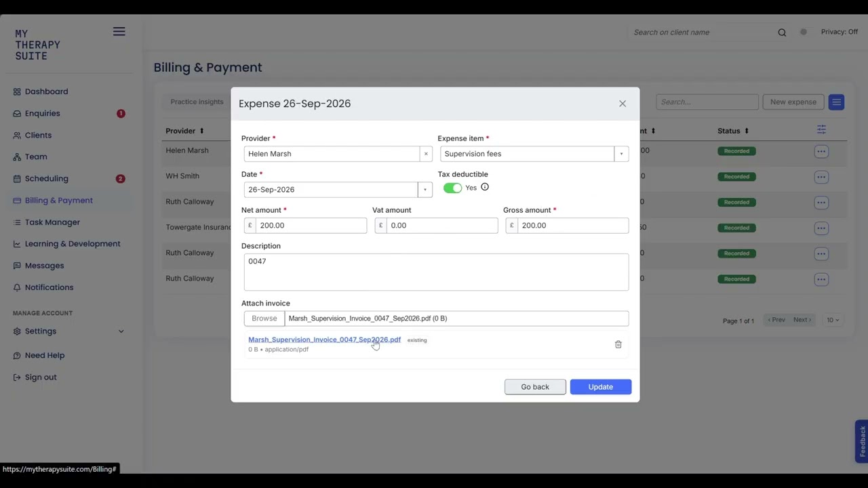Browse for an invoice file
Screen dimensions: 868x488
click(264, 319)
